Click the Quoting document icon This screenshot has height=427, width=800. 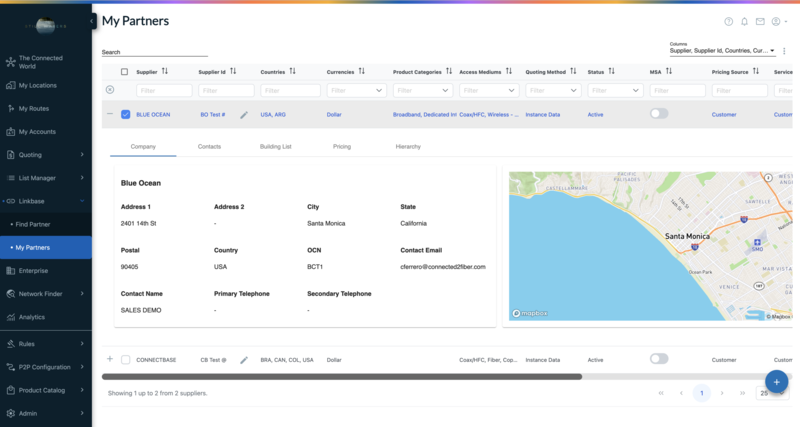pos(10,155)
